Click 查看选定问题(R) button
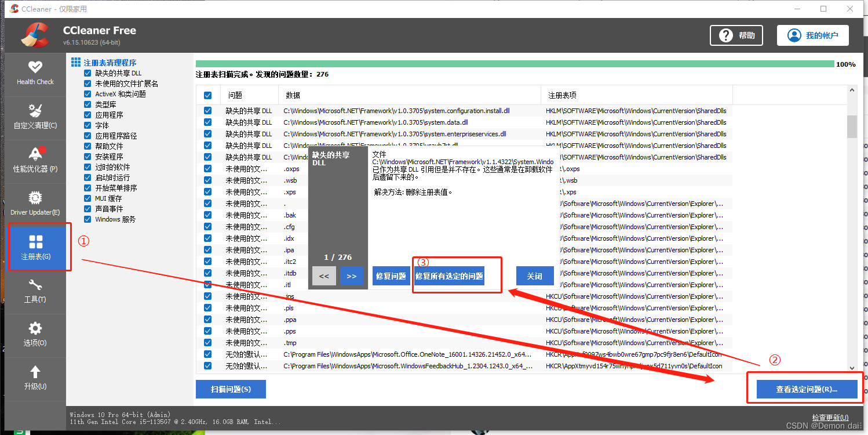 [807, 389]
